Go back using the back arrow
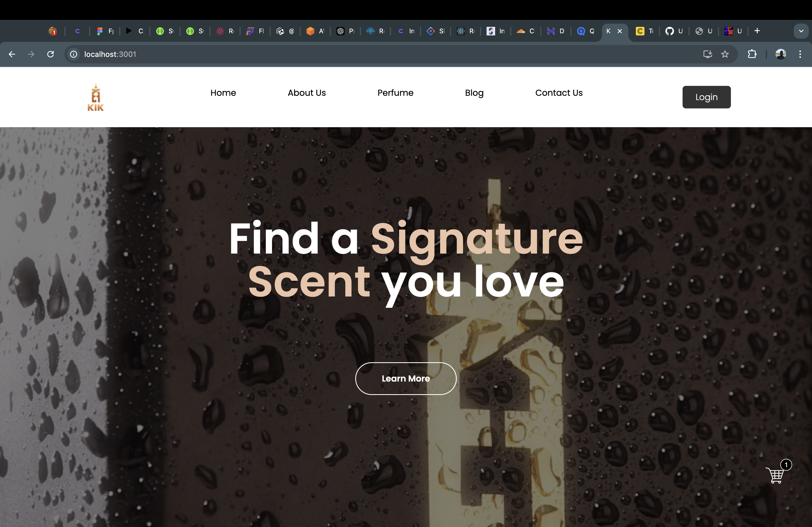The width and height of the screenshot is (812, 527). 12,54
